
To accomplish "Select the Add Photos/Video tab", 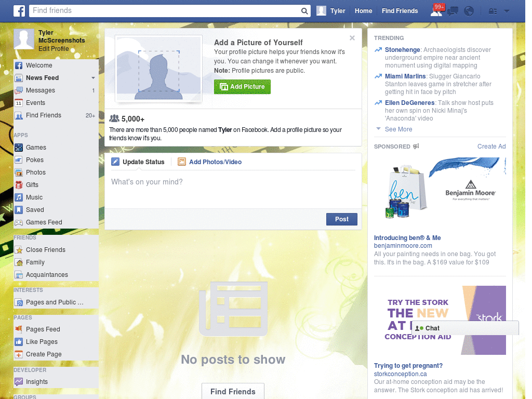I will click(210, 162).
